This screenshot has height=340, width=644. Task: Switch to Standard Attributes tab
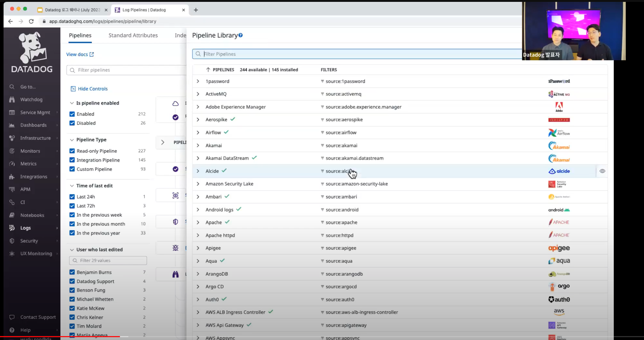pyautogui.click(x=133, y=35)
